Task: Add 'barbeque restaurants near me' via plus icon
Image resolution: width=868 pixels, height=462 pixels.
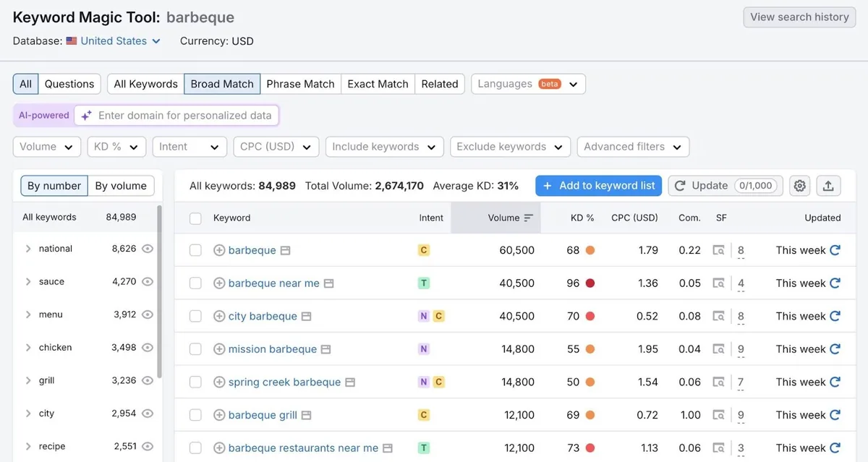Action: 219,448
